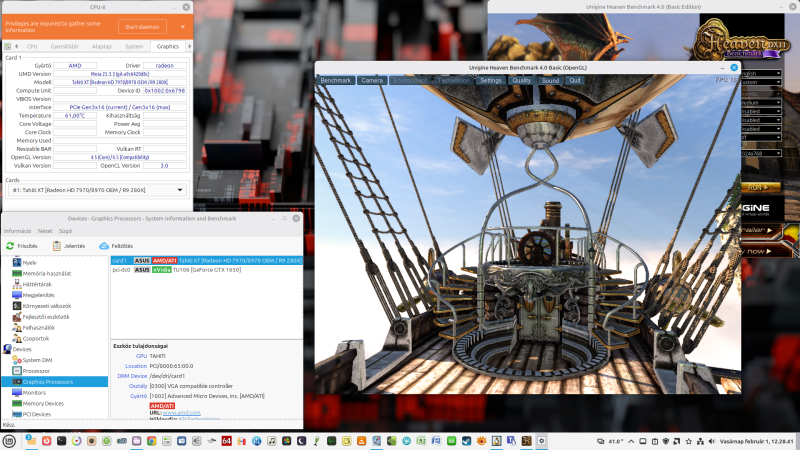
Task: Open the Linux Mint start menu
Action: [9, 441]
